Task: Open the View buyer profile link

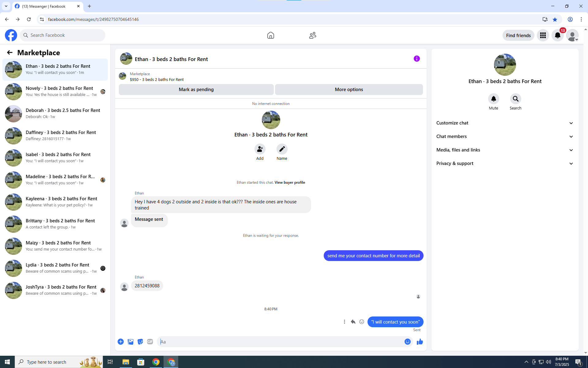Action: (290, 182)
